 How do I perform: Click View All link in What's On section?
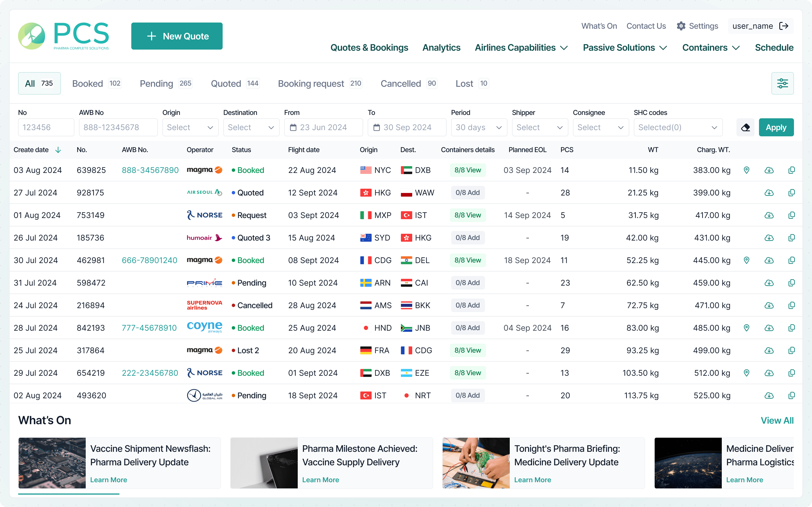coord(777,420)
